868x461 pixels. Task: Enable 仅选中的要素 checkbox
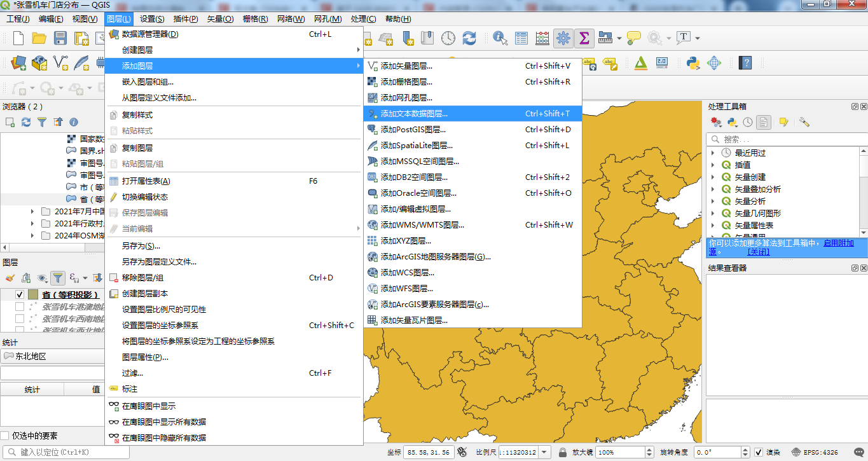(x=5, y=436)
